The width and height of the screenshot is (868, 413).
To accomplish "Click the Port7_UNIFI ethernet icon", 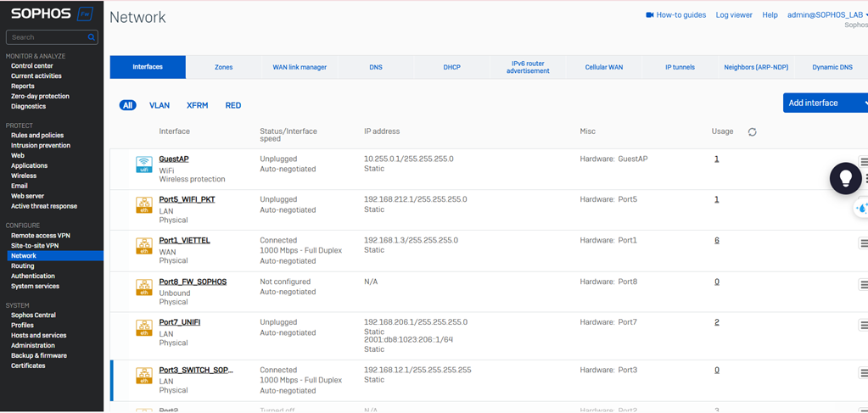I will [144, 327].
